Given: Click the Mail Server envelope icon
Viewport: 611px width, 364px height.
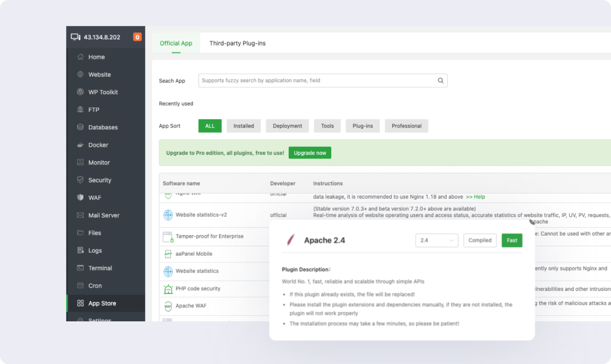Looking at the screenshot, I should coord(80,215).
